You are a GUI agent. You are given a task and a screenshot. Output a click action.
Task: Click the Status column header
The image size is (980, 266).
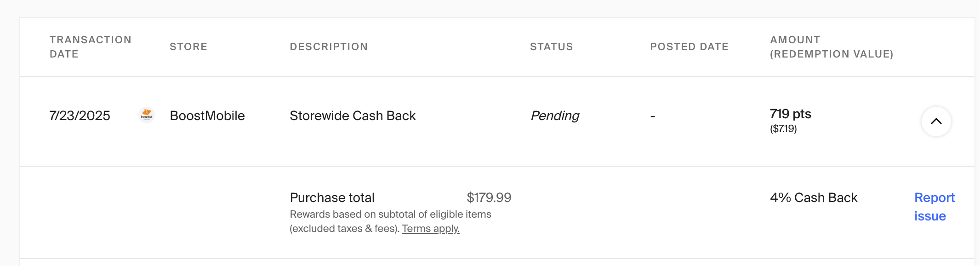click(551, 47)
